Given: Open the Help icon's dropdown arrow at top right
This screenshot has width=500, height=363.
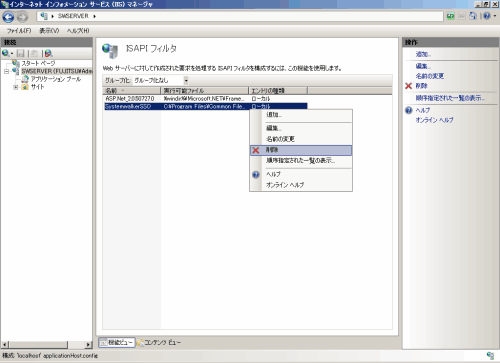Looking at the screenshot, I should click(495, 16).
